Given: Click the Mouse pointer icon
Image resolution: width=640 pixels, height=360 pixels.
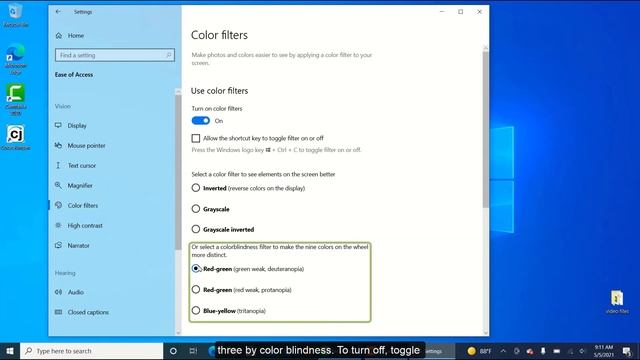Looking at the screenshot, I should [58, 145].
